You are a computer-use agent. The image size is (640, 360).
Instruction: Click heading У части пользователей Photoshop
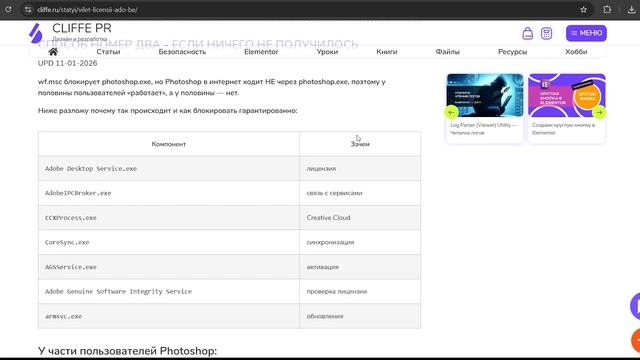(x=127, y=351)
